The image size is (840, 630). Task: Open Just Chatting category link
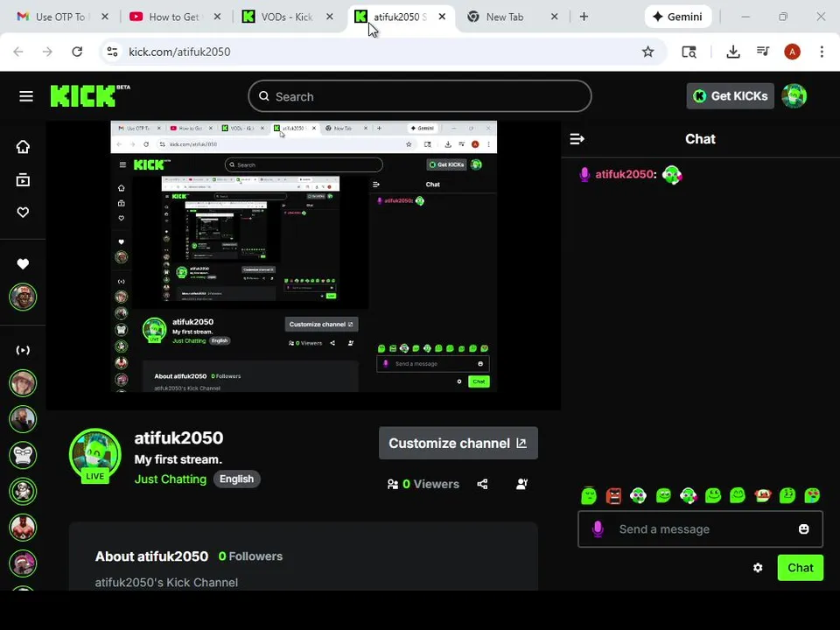tap(171, 479)
